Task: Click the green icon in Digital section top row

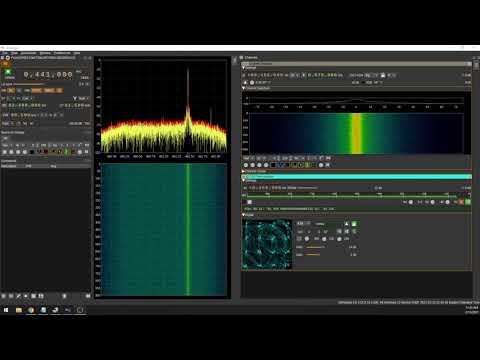Action: point(354,224)
